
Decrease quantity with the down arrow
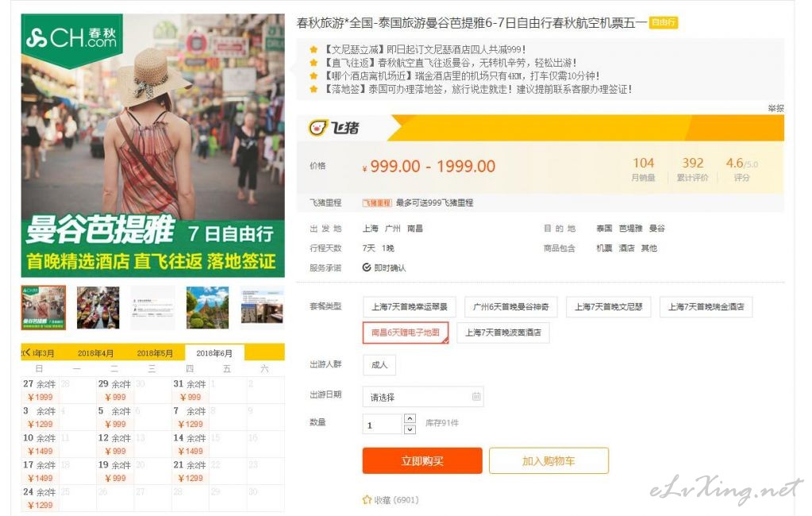click(410, 429)
